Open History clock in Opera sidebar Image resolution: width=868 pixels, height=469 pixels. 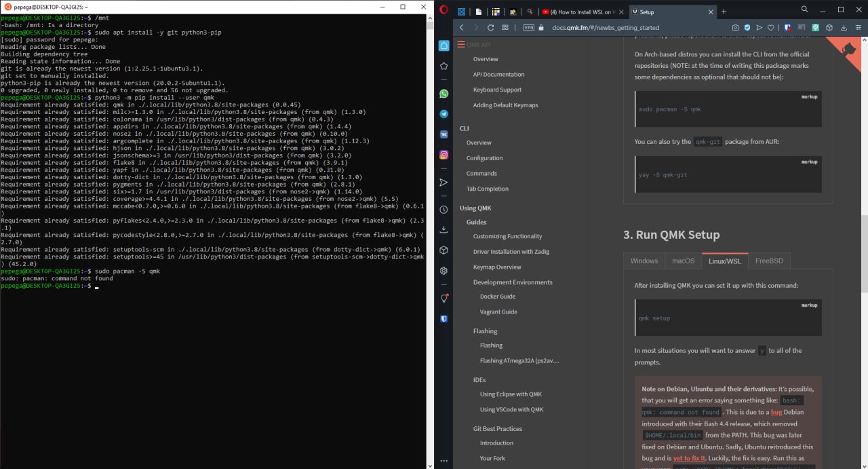[x=443, y=210]
